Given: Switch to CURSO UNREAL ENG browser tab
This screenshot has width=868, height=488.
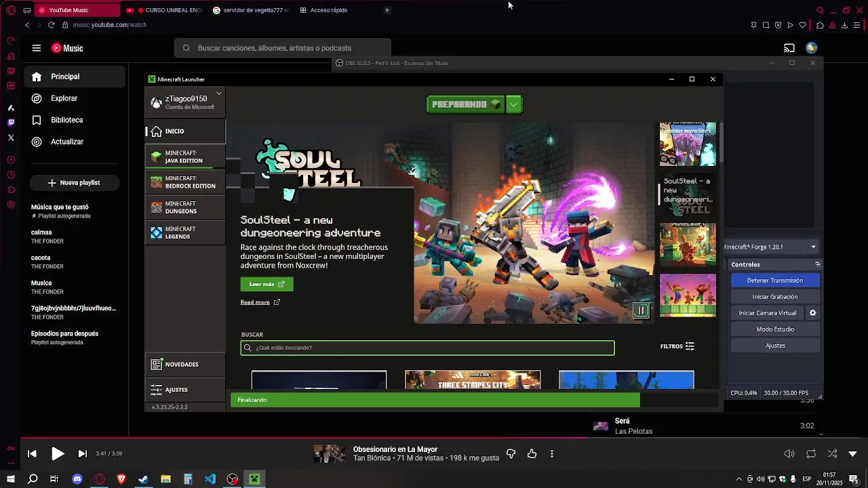Looking at the screenshot, I should click(x=164, y=10).
